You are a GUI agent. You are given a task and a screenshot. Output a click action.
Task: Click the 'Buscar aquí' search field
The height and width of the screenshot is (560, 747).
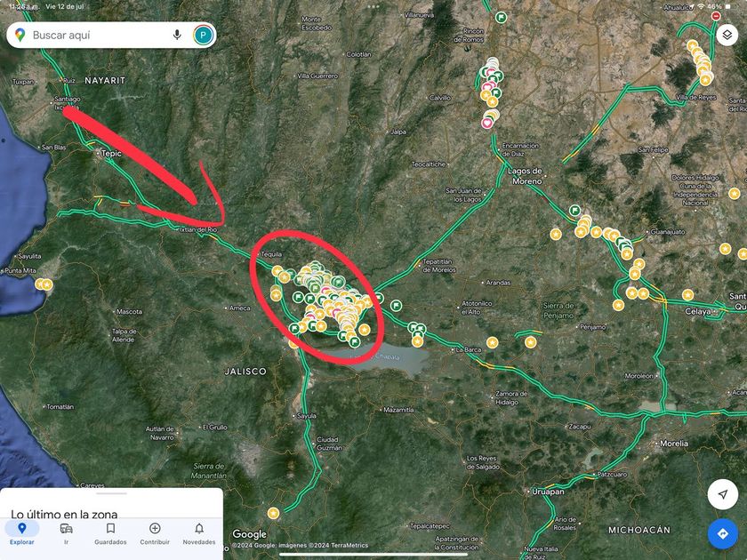tap(111, 35)
